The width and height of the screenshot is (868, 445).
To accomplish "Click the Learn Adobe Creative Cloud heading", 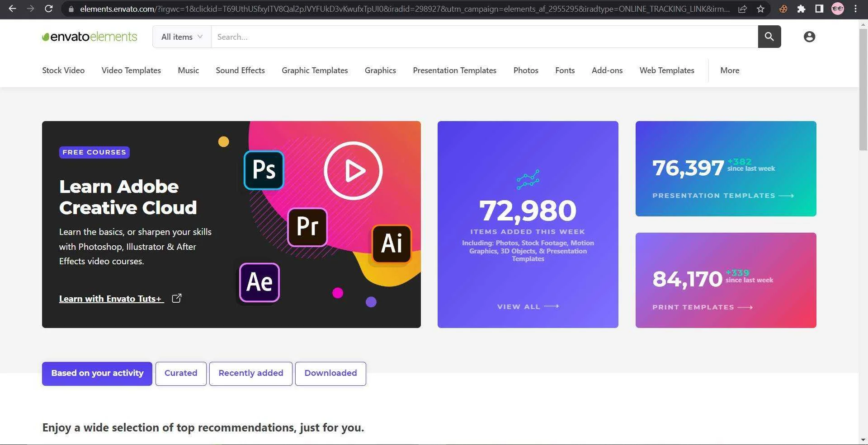I will [128, 197].
